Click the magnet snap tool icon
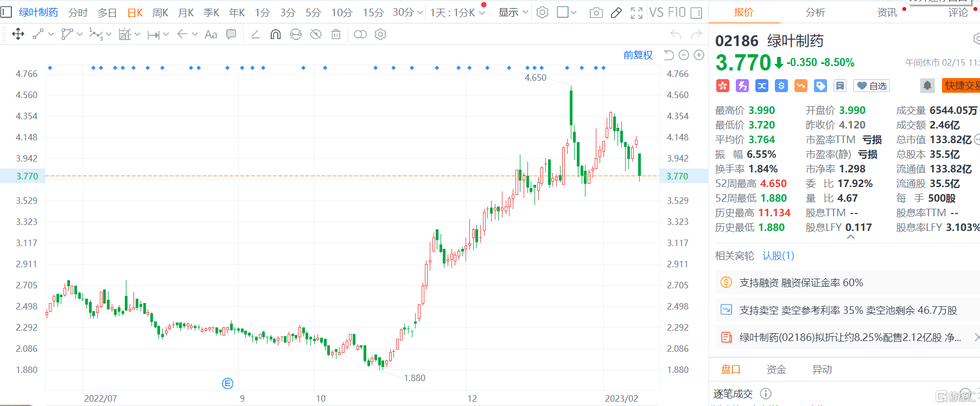The height and width of the screenshot is (406, 980). click(x=276, y=35)
